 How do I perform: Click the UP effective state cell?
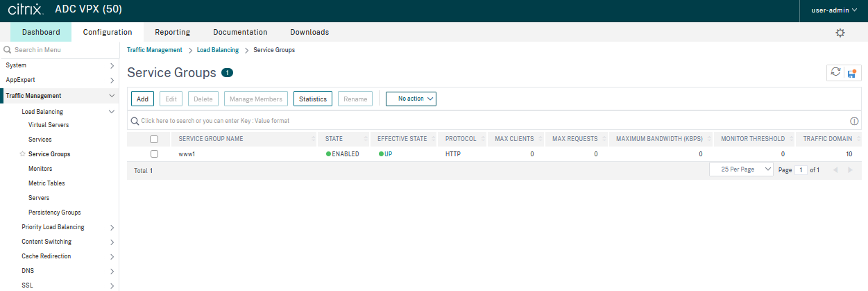pos(386,154)
